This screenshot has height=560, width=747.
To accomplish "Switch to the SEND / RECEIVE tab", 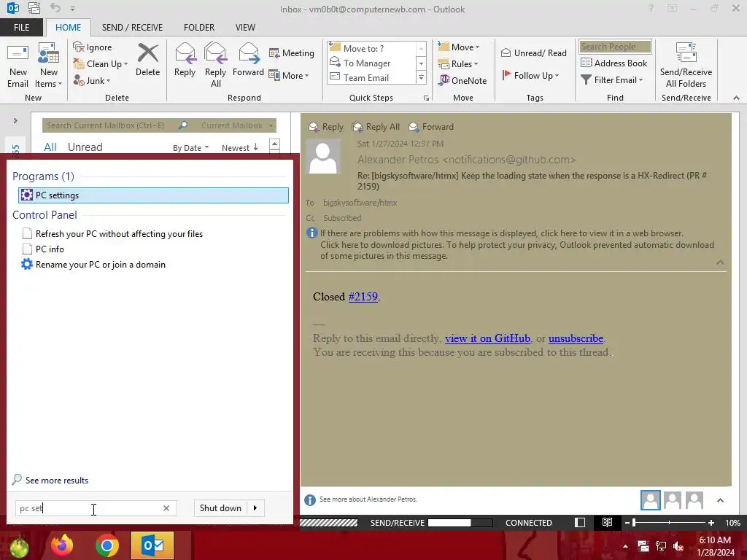I will click(x=133, y=28).
